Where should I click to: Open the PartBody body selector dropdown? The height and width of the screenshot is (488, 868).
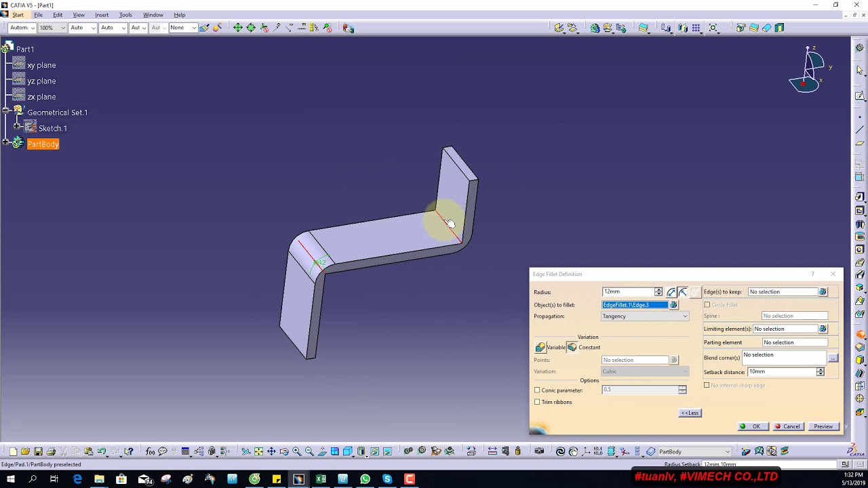(x=694, y=451)
